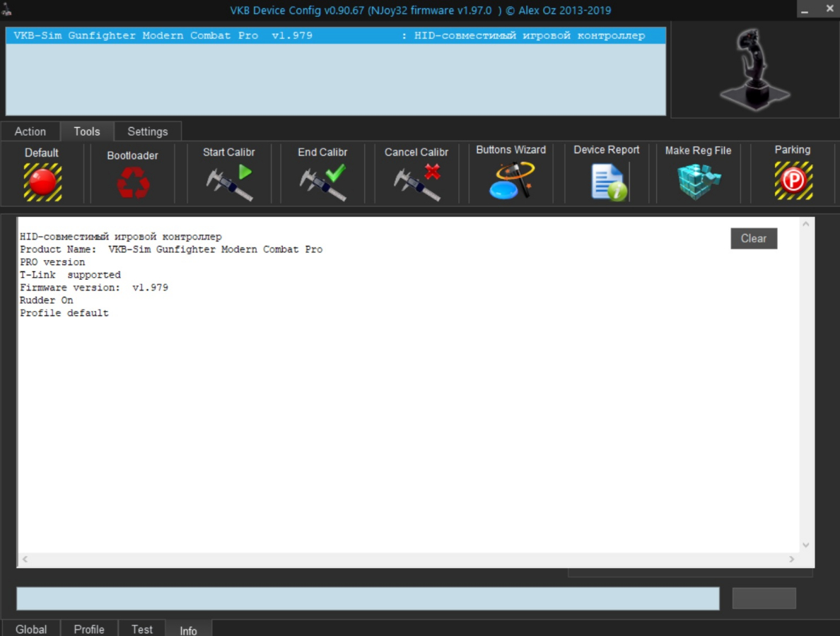Screen dimensions: 840x636
Task: Switch to the Action tab
Action: 30,131
